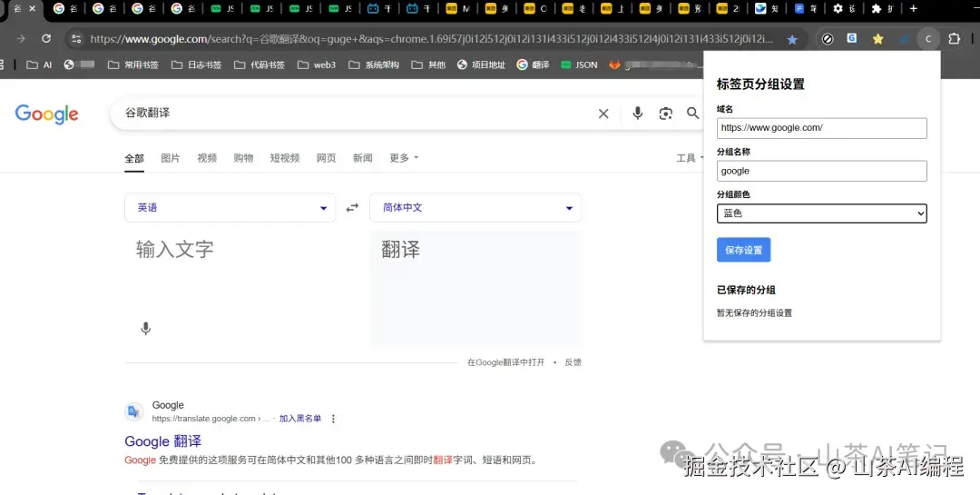
Task: Switch to 网页 results
Action: [326, 158]
